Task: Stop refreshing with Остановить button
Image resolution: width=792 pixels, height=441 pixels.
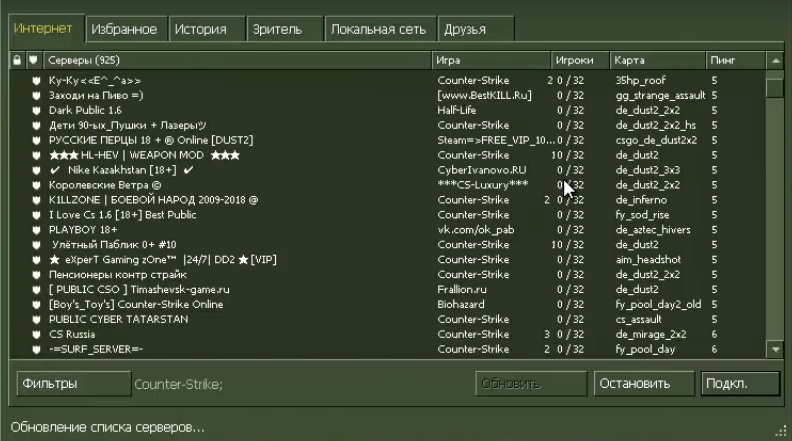Action: pos(644,384)
